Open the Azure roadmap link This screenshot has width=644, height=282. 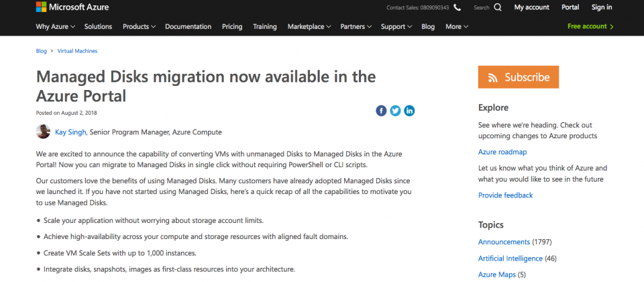[x=502, y=152]
